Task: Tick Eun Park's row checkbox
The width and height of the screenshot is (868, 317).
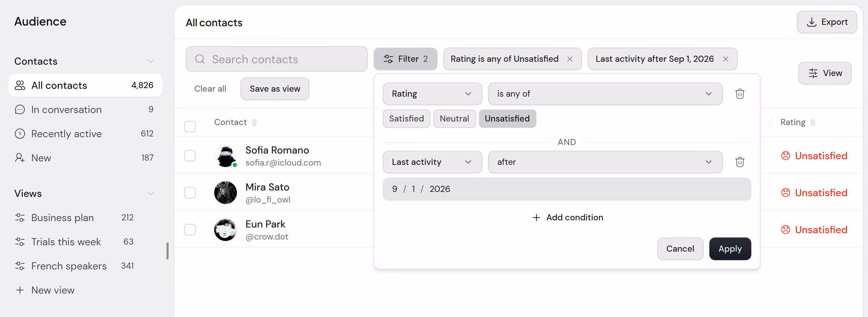Action: [190, 230]
